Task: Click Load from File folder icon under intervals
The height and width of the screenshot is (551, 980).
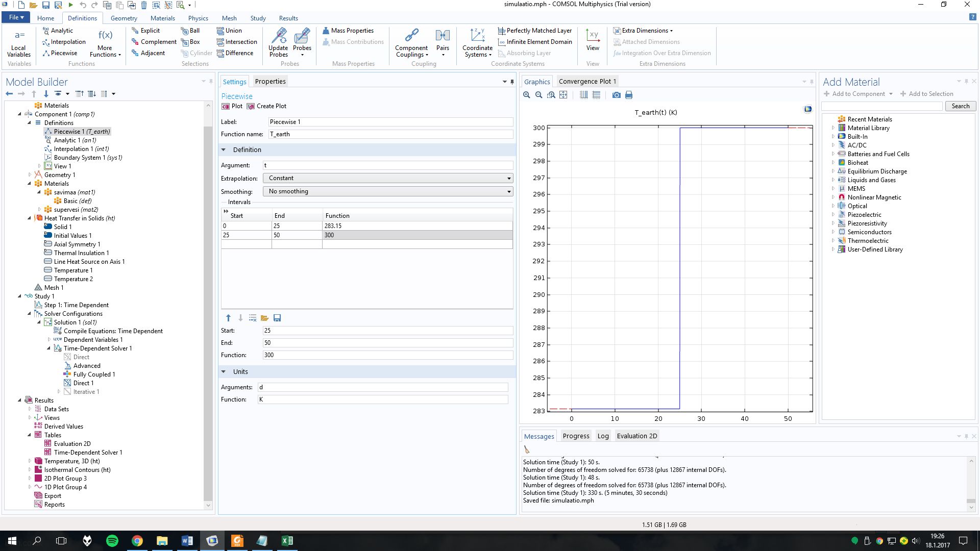Action: (264, 318)
